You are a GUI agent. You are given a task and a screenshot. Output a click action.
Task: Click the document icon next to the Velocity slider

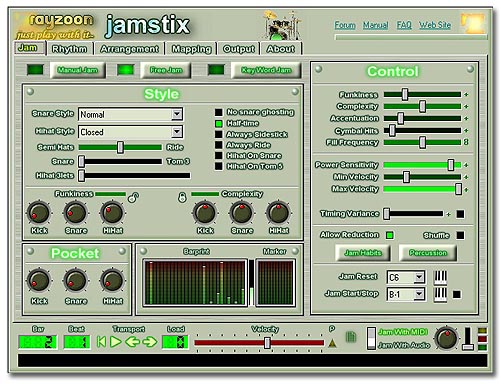[x=351, y=337]
